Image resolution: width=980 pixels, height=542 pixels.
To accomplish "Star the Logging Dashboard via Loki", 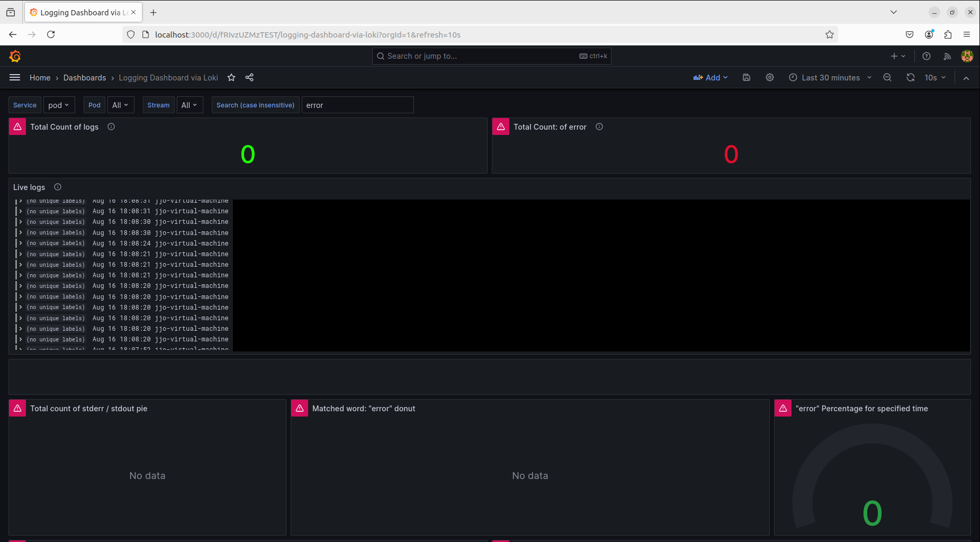I will click(x=231, y=77).
